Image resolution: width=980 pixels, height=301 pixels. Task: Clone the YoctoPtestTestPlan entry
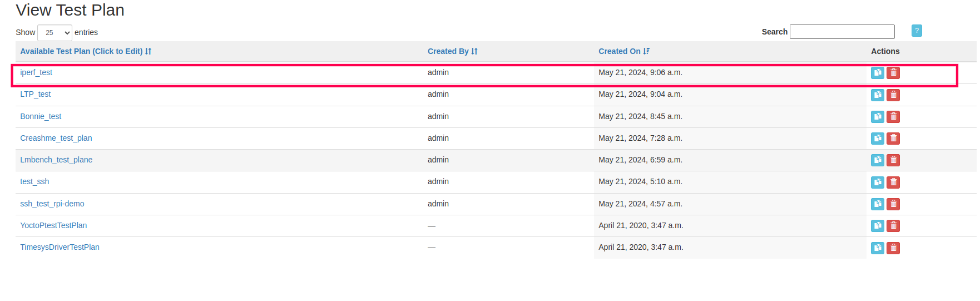tap(877, 226)
